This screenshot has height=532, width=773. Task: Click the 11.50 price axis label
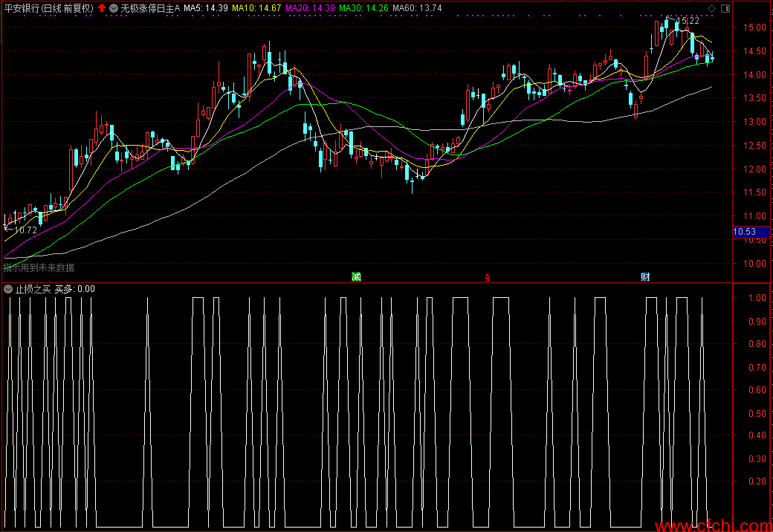754,192
